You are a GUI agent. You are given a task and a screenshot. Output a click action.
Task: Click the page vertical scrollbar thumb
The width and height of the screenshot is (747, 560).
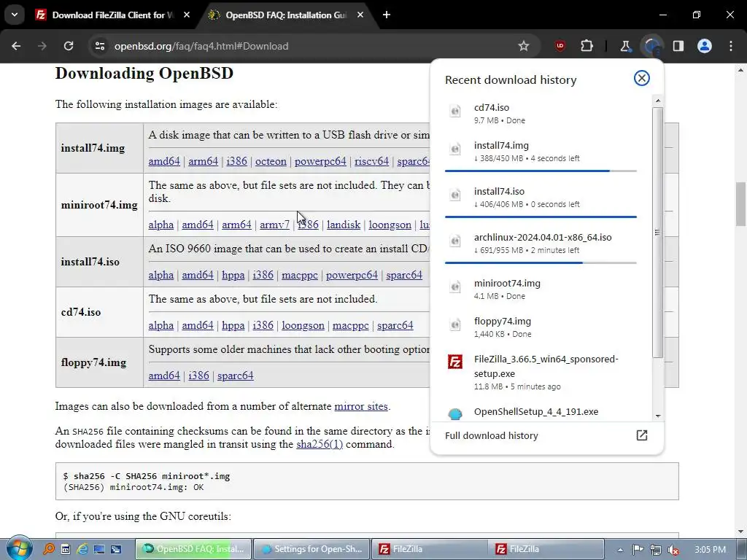click(741, 204)
